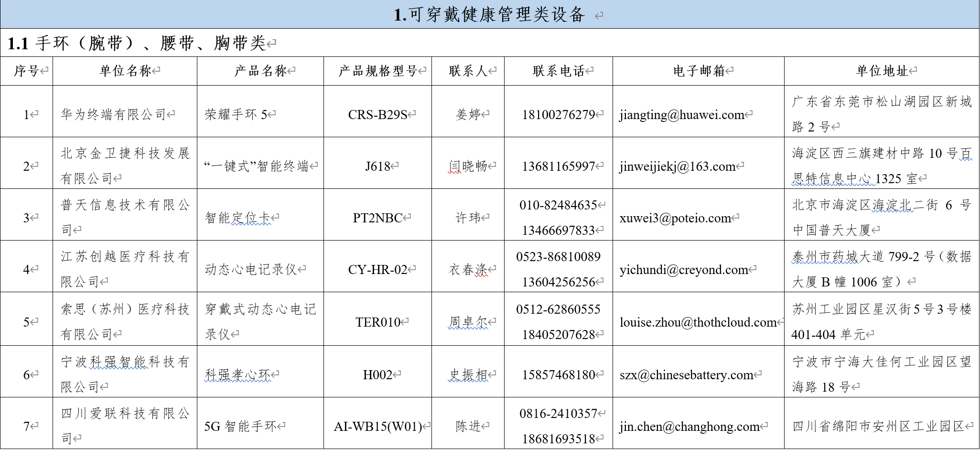Click the email xuwei3@poteio.com

click(x=676, y=218)
